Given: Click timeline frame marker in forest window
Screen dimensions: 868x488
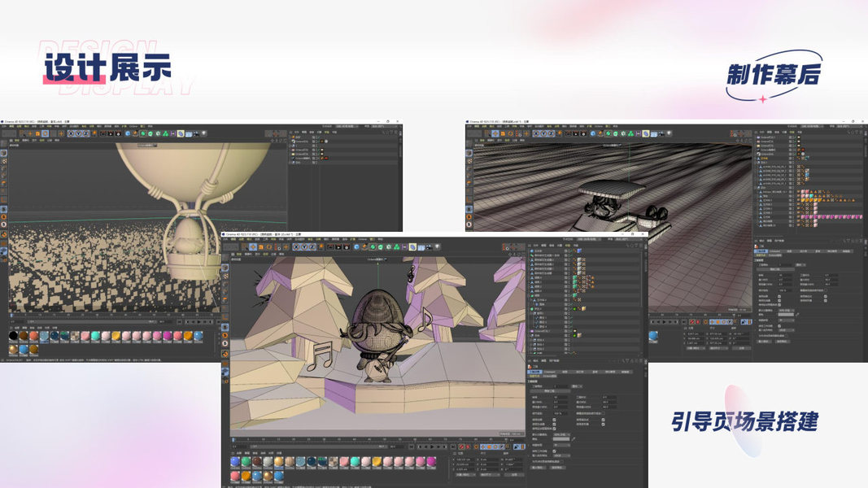Looking at the screenshot, I should (x=233, y=440).
